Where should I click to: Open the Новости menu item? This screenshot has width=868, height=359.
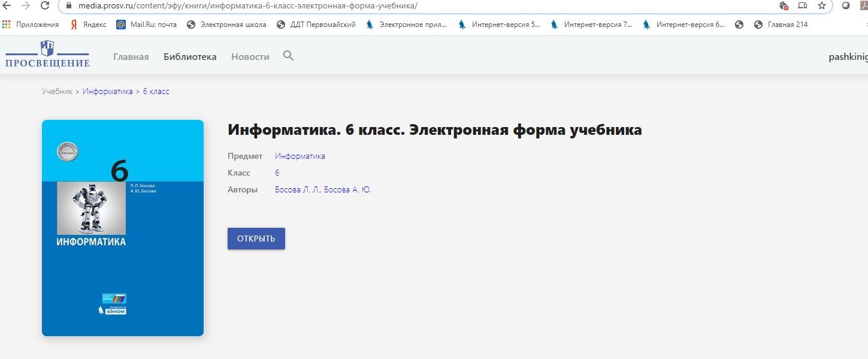click(x=250, y=56)
